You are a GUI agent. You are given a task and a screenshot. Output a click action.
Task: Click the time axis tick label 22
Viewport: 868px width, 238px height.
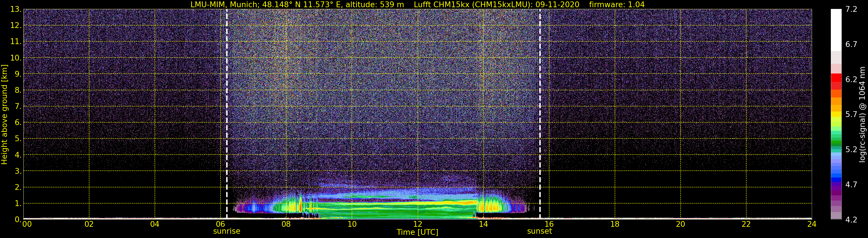point(746,224)
